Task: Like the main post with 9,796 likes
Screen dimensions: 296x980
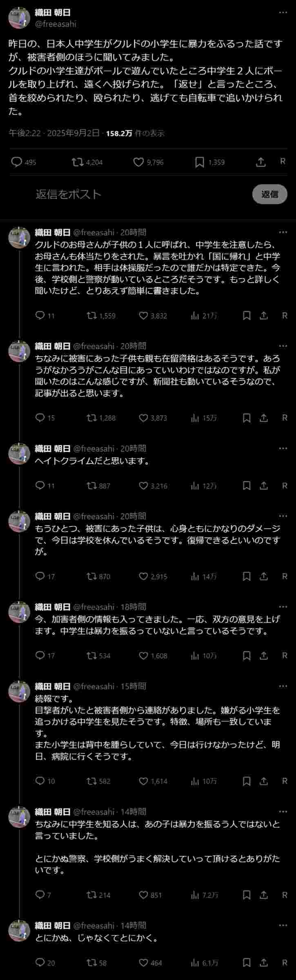Action: (x=139, y=162)
